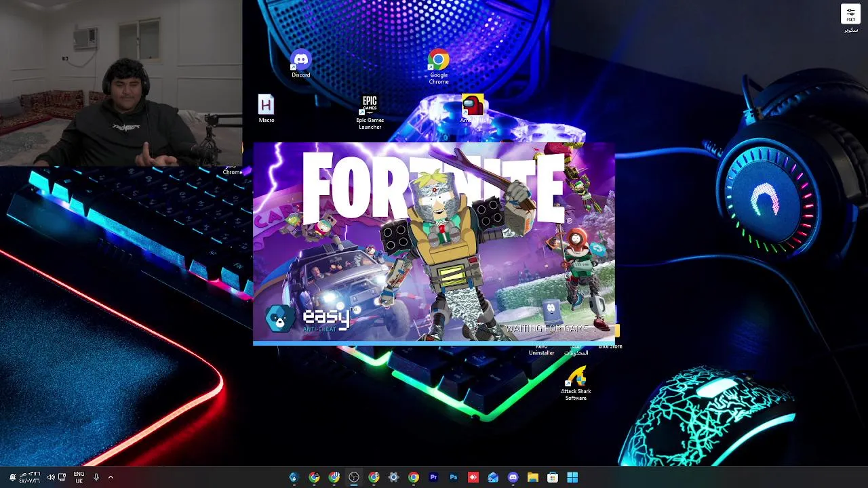Open Outlook from the taskbar

(493, 477)
